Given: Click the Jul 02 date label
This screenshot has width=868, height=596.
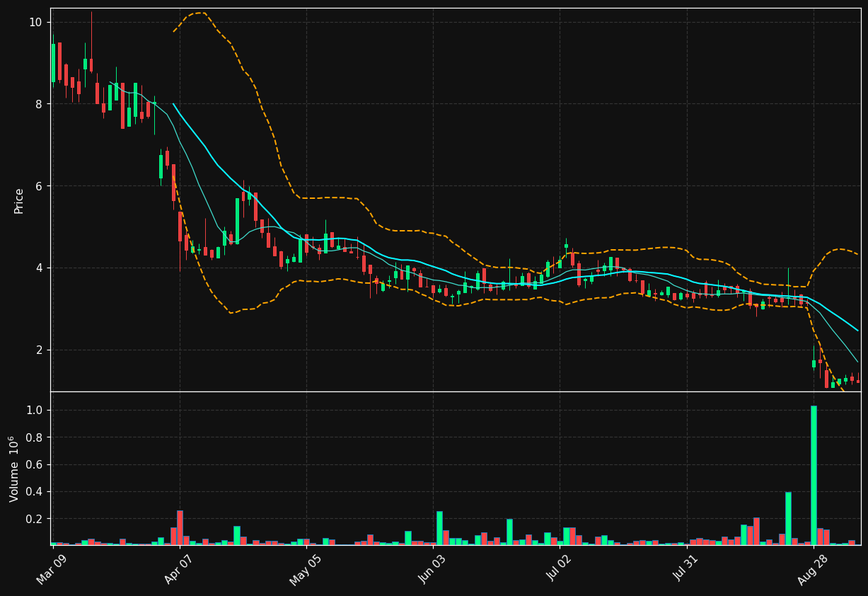Looking at the screenshot, I should pos(558,568).
